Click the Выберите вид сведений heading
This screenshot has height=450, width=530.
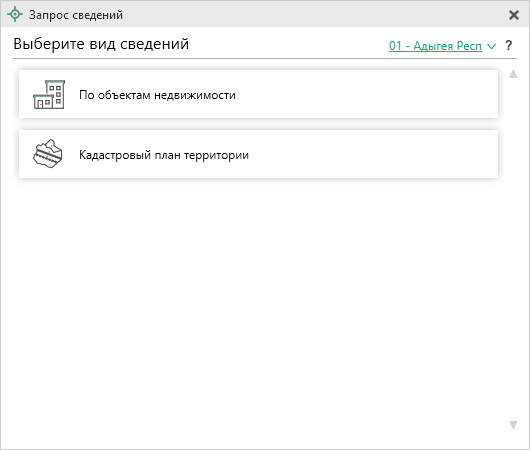tap(101, 44)
